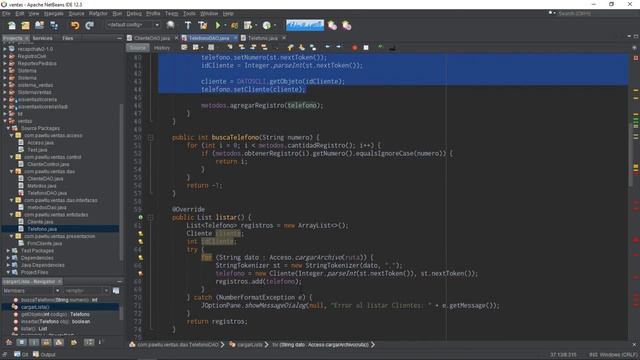Click the Save All toolbar icon
This screenshot has width=640, height=360.
pyautogui.click(x=53, y=25)
